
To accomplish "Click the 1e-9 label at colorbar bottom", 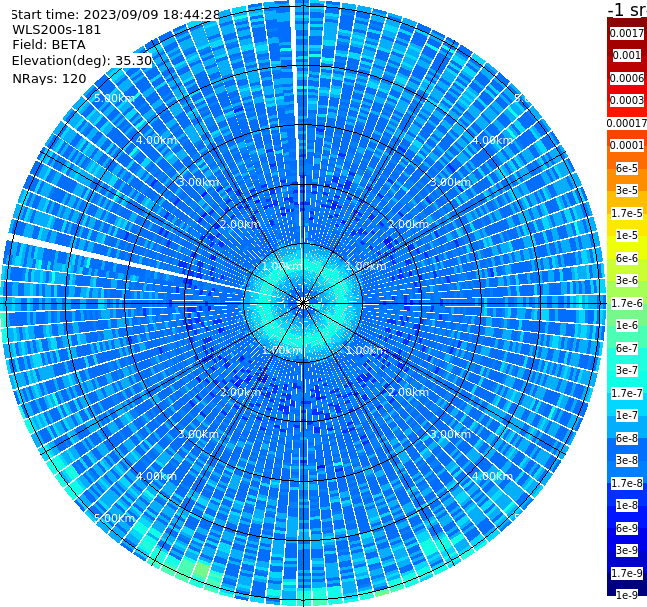I will (627, 595).
